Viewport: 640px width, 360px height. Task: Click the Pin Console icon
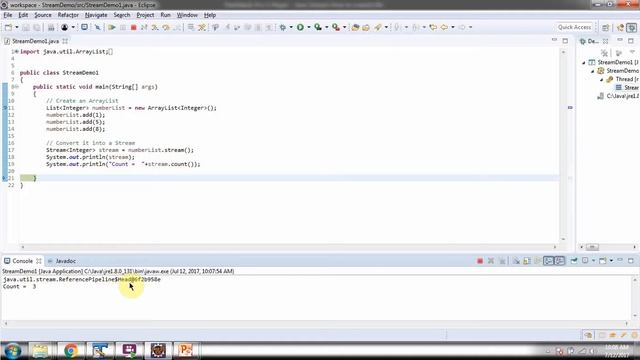pos(574,261)
